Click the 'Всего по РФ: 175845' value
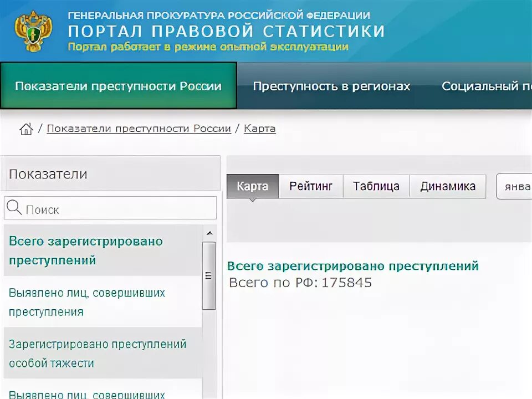 [300, 282]
